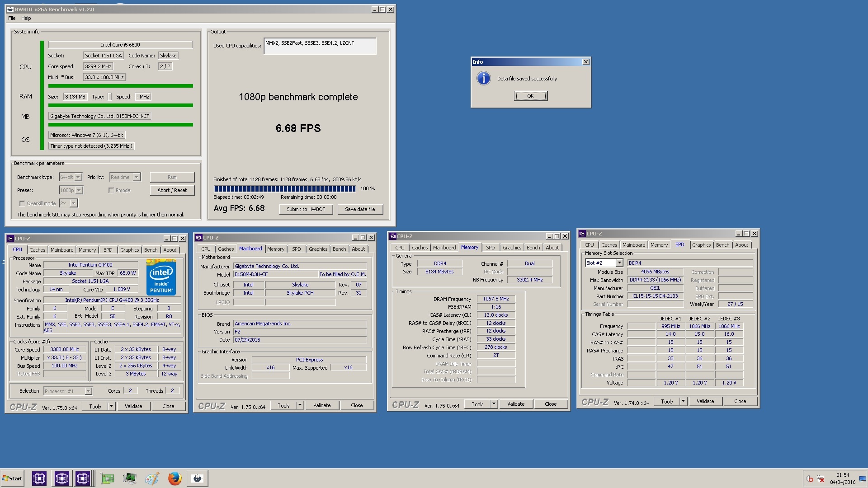
Task: Click Close in SPD CPU-Z window
Action: pyautogui.click(x=740, y=401)
